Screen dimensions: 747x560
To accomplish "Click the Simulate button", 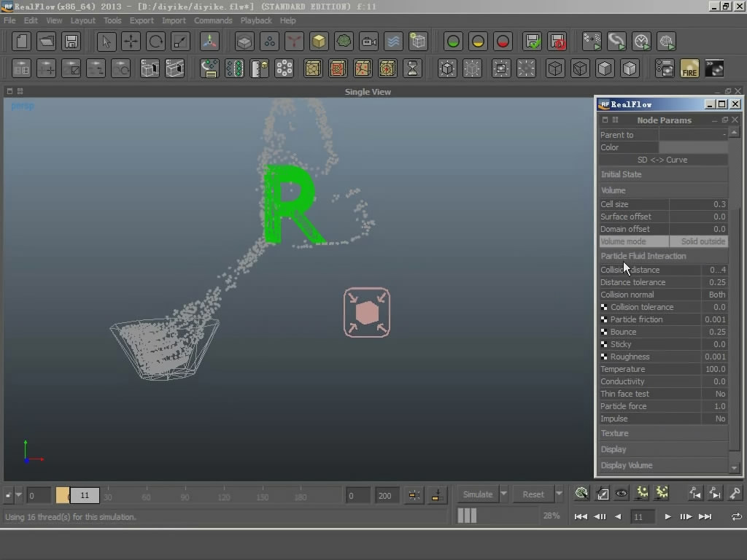I will [x=478, y=494].
